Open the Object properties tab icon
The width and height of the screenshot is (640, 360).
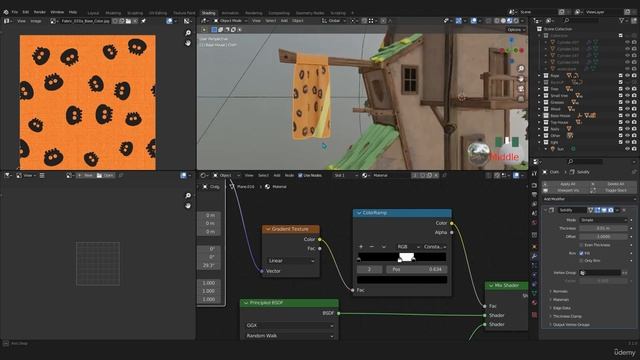(x=534, y=247)
